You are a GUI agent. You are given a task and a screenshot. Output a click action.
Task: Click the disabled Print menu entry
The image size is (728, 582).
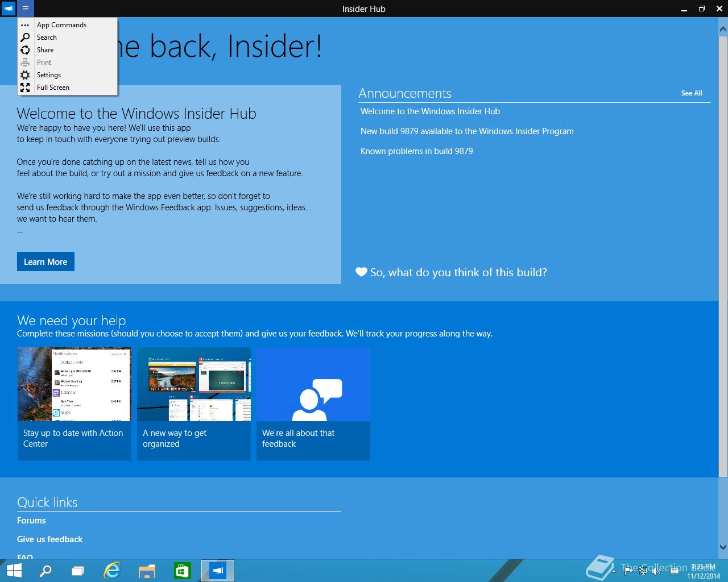click(68, 63)
